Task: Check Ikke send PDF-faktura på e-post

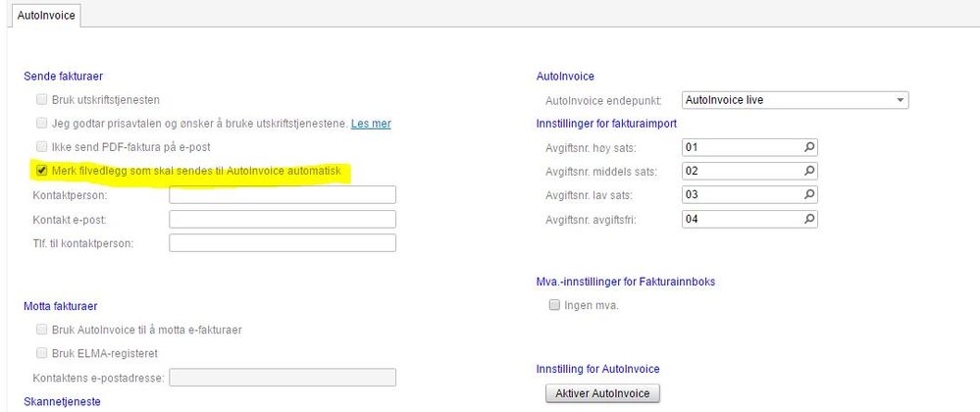Action: pyautogui.click(x=42, y=147)
